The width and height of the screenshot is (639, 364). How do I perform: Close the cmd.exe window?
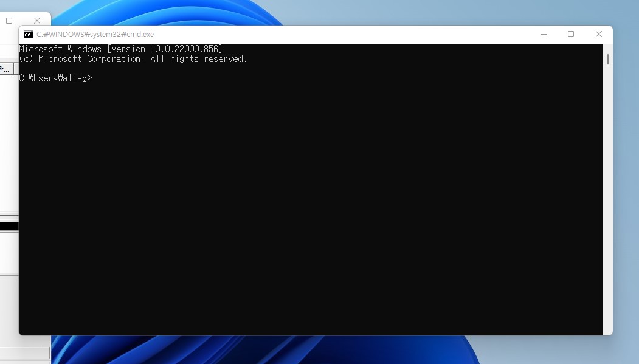pyautogui.click(x=598, y=34)
